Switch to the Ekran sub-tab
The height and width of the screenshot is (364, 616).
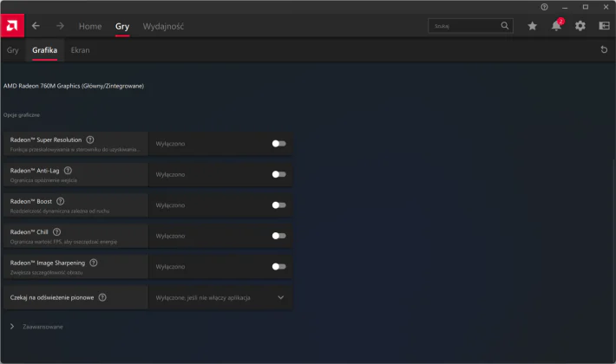click(80, 50)
